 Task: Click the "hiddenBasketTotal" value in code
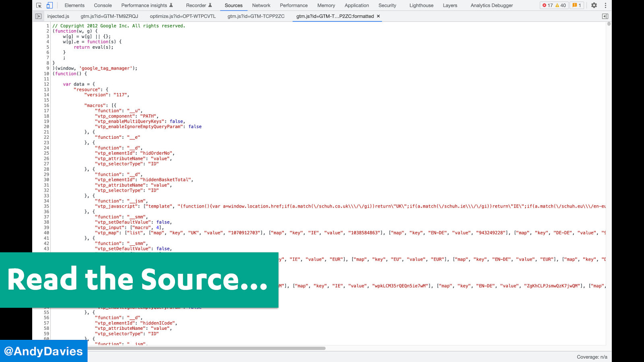(x=165, y=180)
